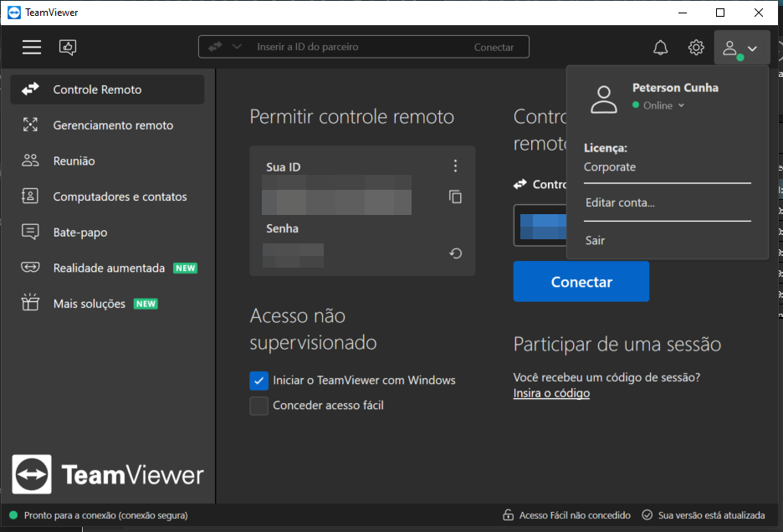
Task: Click the connection arrows icon in search bar
Action: point(215,47)
